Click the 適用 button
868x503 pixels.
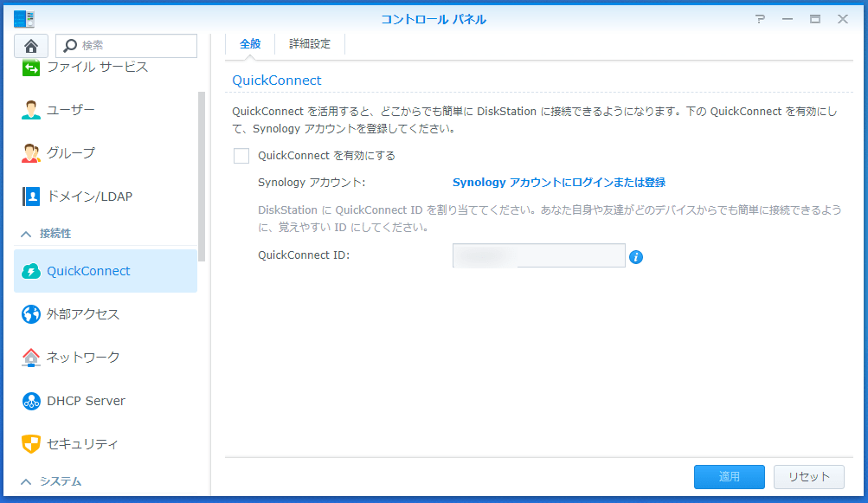pyautogui.click(x=729, y=476)
